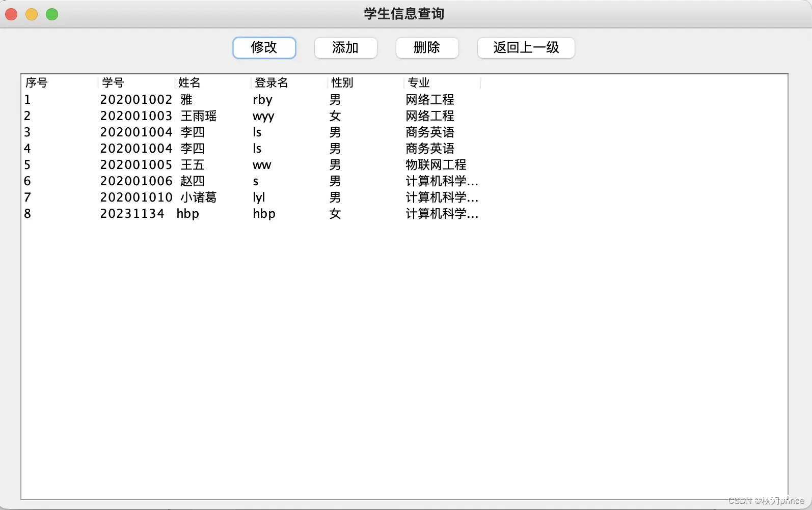Image resolution: width=812 pixels, height=510 pixels.
Task: Click the 修改 button
Action: (x=264, y=48)
